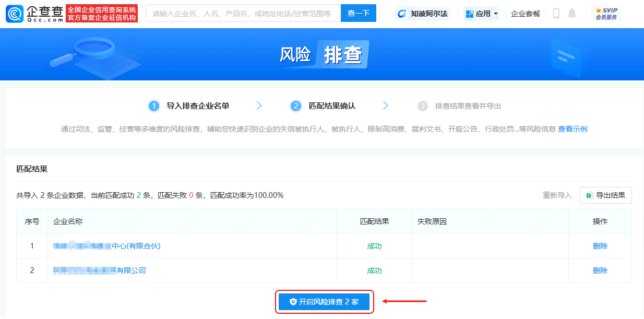Open the 查看示例 link
Screen dimensions: 644x319
tap(573, 129)
